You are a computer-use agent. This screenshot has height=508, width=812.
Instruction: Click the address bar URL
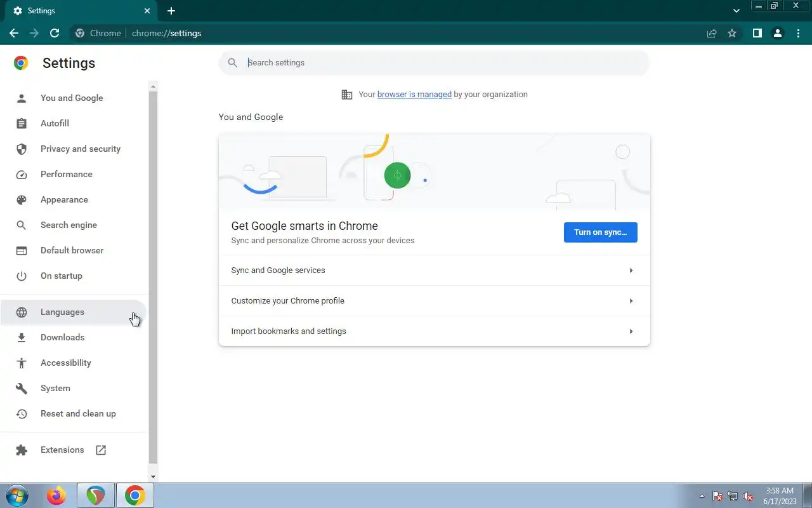coord(166,33)
